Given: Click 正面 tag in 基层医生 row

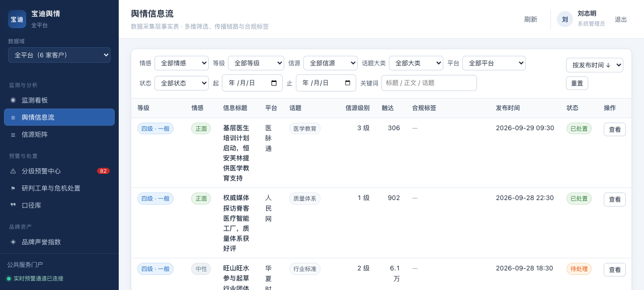Looking at the screenshot, I should click(x=201, y=128).
